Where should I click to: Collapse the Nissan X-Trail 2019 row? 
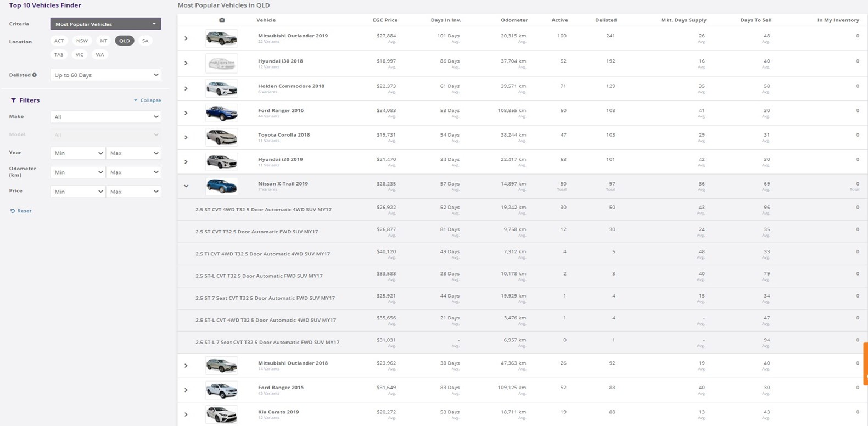(186, 186)
